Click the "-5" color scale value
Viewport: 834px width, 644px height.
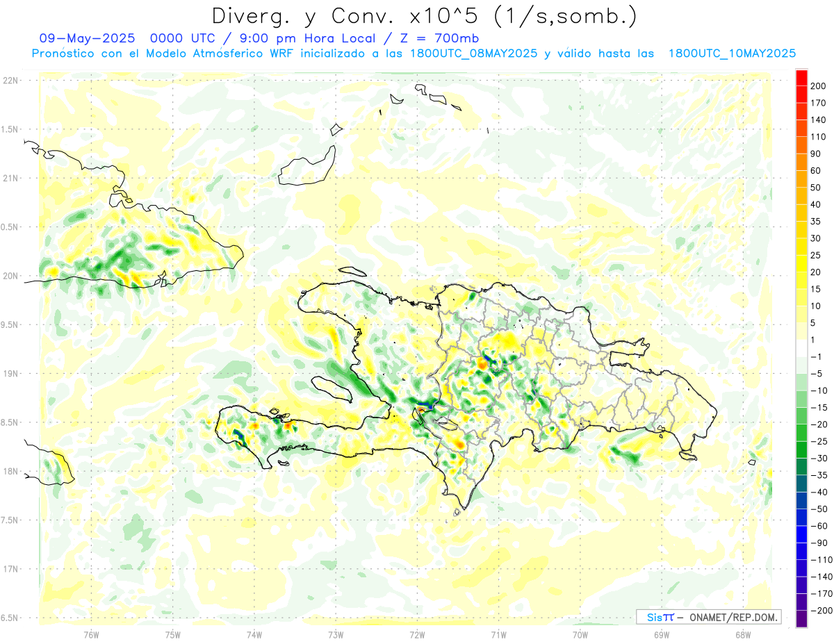[x=817, y=374]
